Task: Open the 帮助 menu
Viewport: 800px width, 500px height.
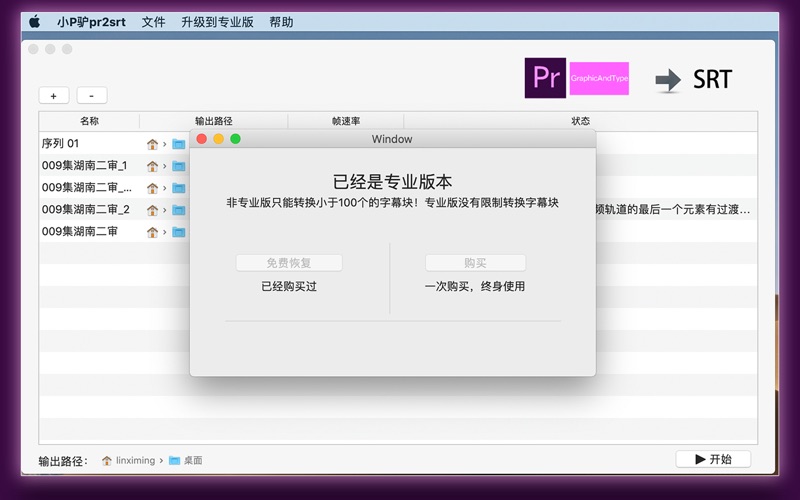Action: (281, 22)
